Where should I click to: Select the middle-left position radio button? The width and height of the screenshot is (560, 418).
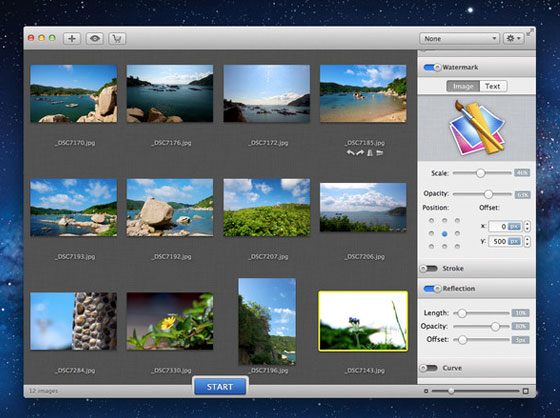click(431, 234)
